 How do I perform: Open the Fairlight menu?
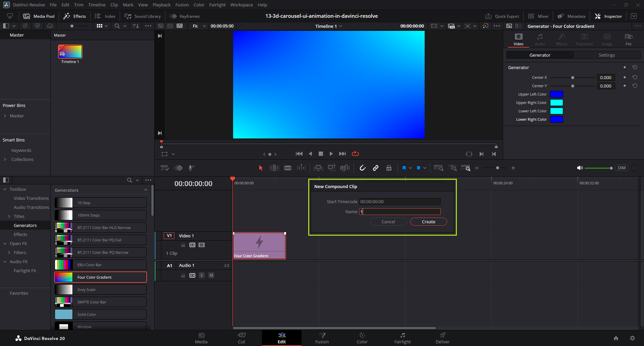click(217, 5)
